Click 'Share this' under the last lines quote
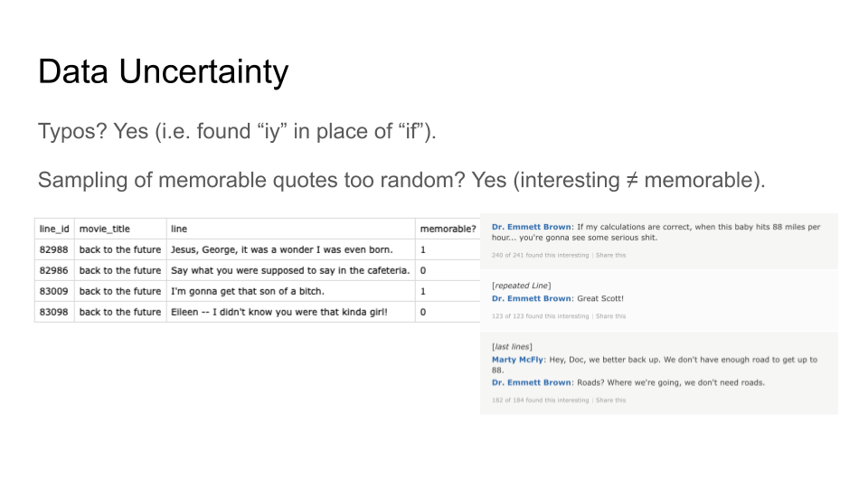The height and width of the screenshot is (488, 868). tap(610, 400)
